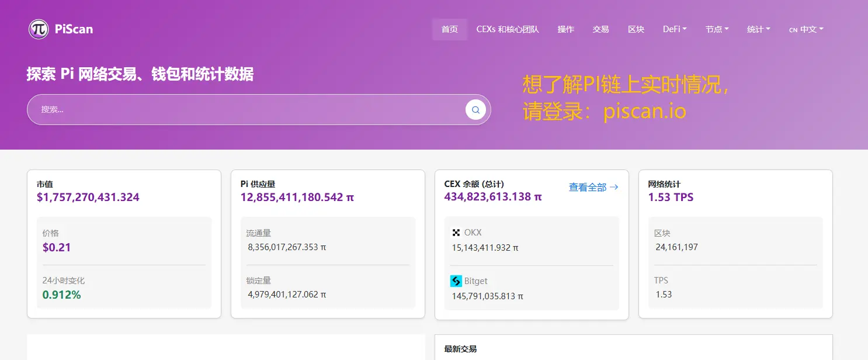The image size is (868, 360).
Task: Click the OKX exchange name
Action: point(473,233)
